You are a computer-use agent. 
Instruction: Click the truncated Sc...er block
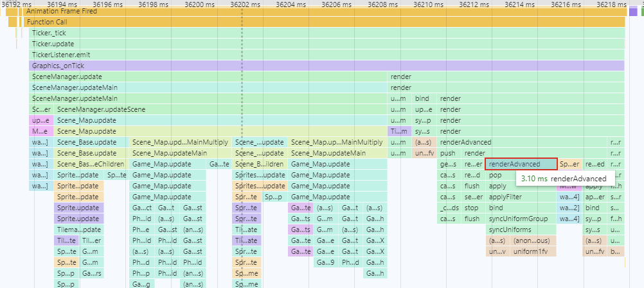point(42,110)
